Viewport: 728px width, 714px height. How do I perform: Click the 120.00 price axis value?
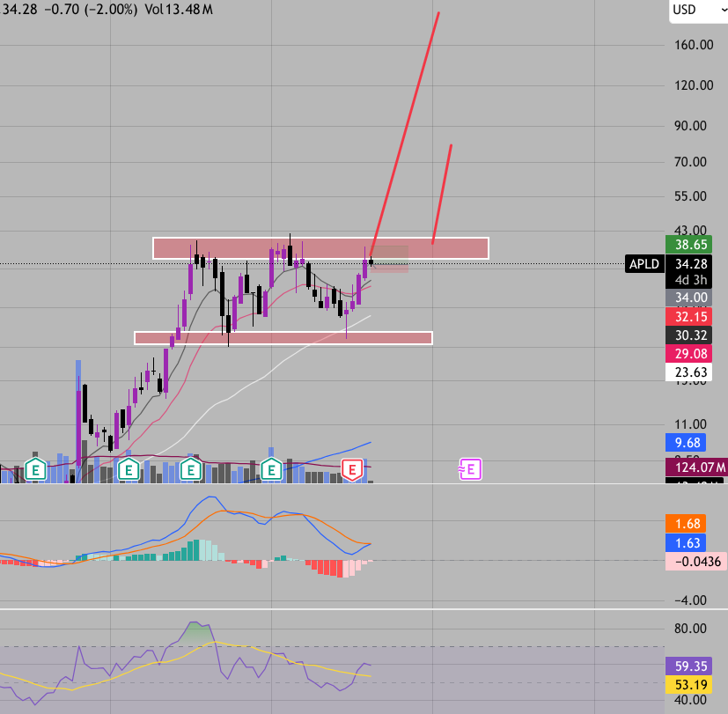[x=694, y=85]
